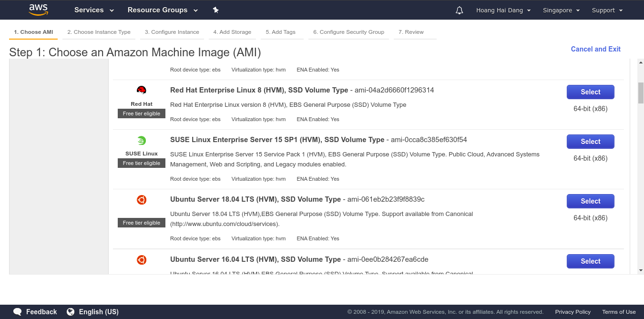Go to Configure Security Group tab
The height and width of the screenshot is (319, 644).
tap(348, 32)
